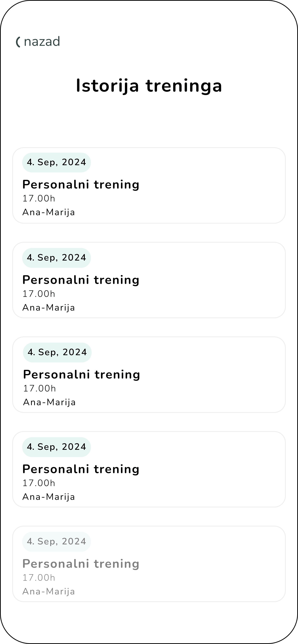298x644 pixels.
Task: Click the 17.00h time in the third card
Action: coord(40,389)
